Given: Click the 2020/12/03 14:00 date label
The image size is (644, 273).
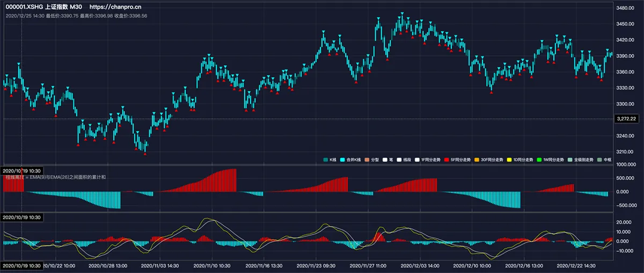Looking at the screenshot, I should point(420,265).
